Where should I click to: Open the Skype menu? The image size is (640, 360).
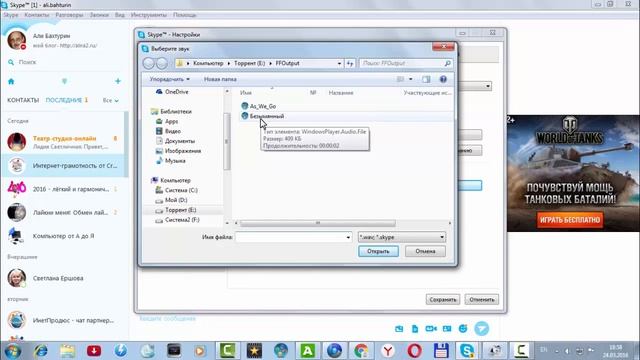pyautogui.click(x=11, y=15)
